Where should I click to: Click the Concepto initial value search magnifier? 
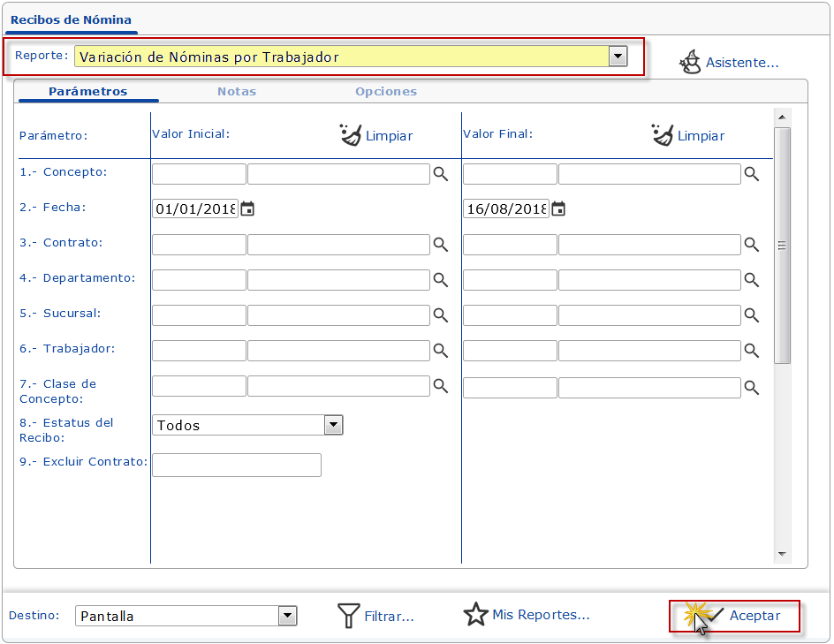[440, 174]
